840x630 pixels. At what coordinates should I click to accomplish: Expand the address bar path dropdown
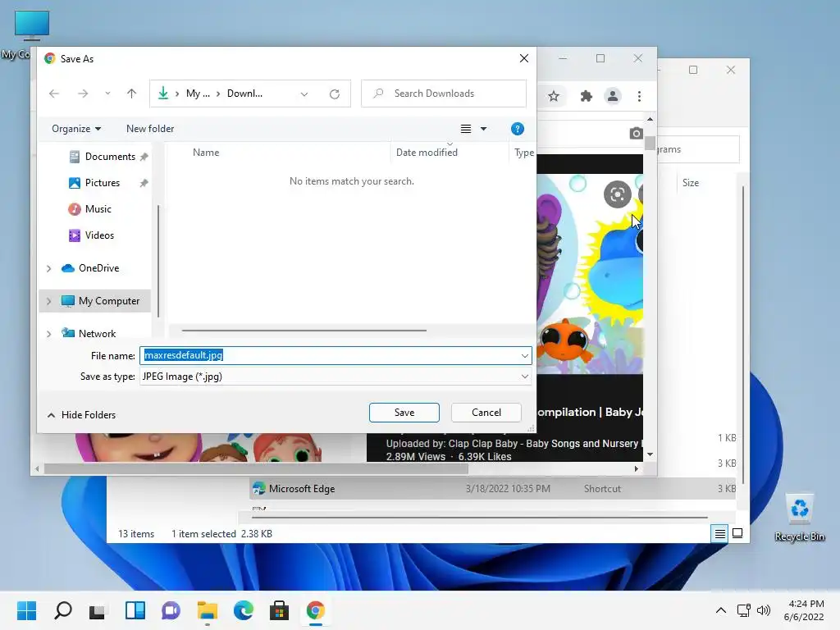(x=304, y=94)
